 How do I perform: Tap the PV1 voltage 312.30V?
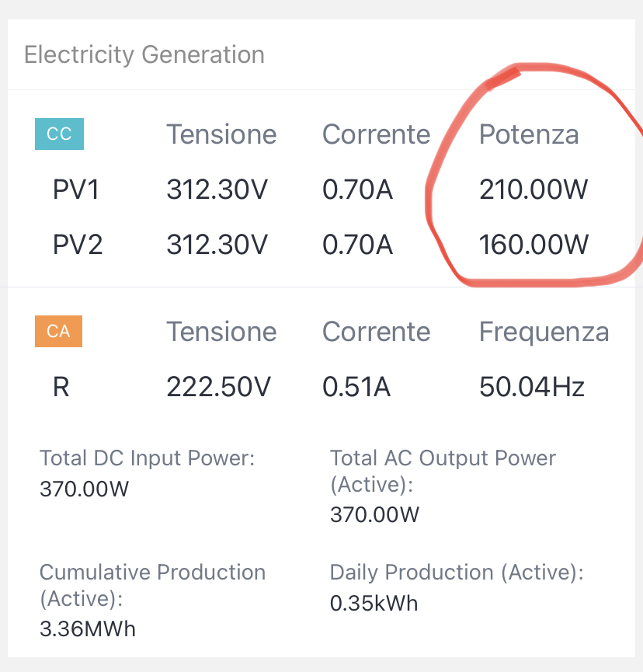click(x=217, y=190)
